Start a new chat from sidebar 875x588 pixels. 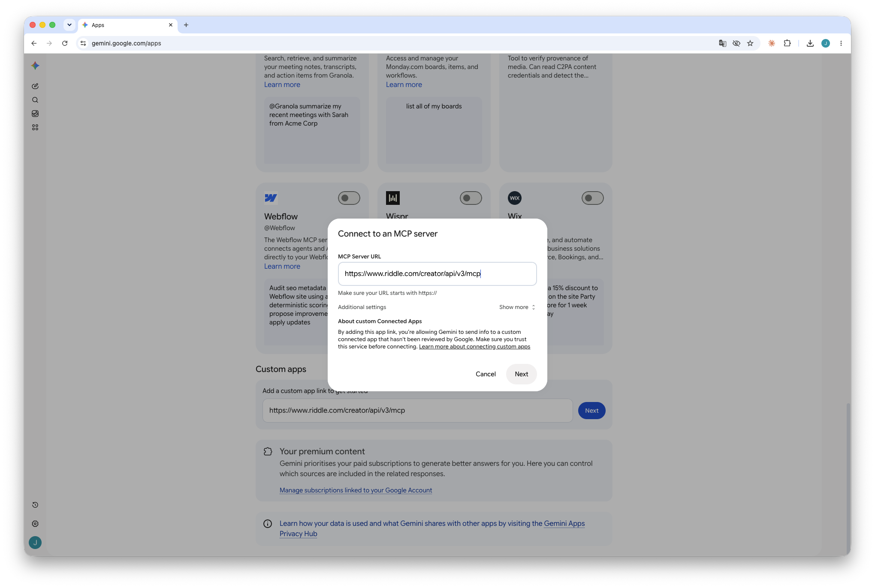pos(35,86)
